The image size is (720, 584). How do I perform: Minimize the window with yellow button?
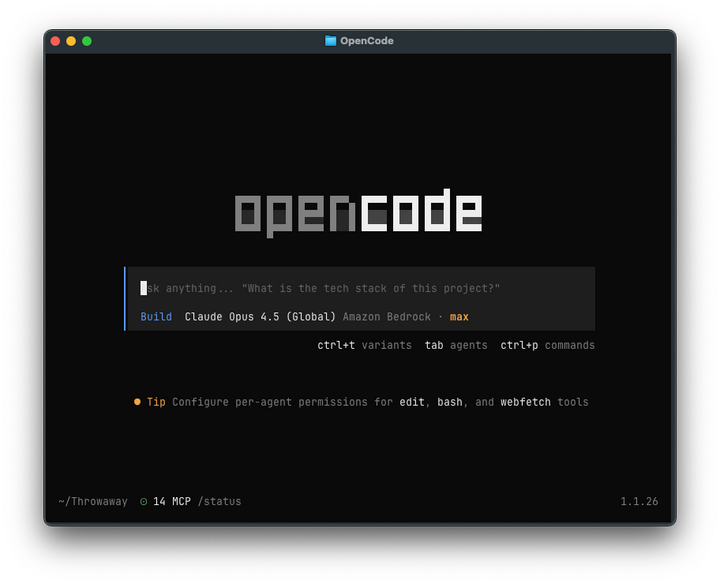coord(71,41)
